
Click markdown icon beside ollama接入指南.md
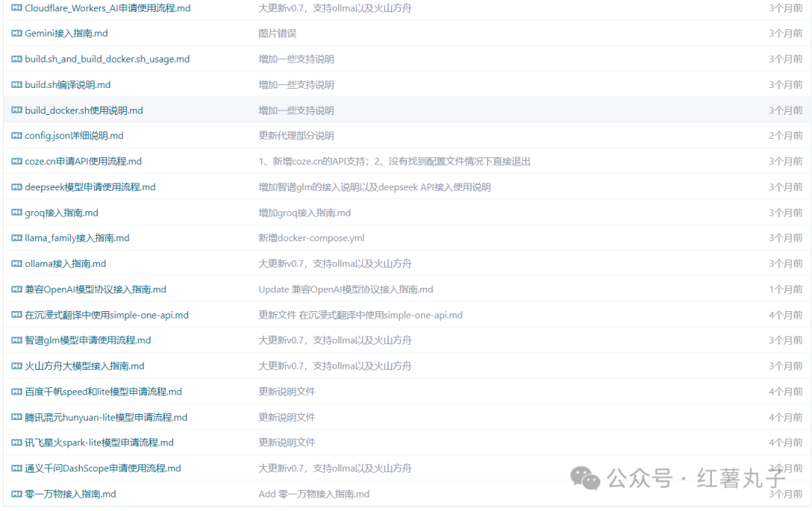(17, 264)
